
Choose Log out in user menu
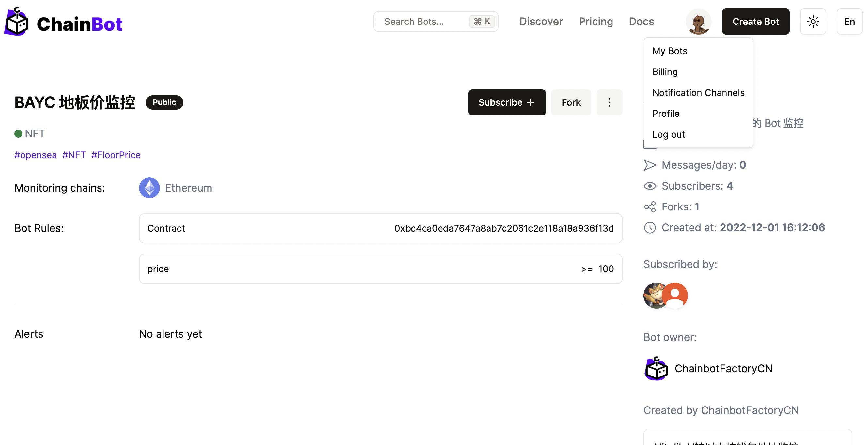coord(668,134)
